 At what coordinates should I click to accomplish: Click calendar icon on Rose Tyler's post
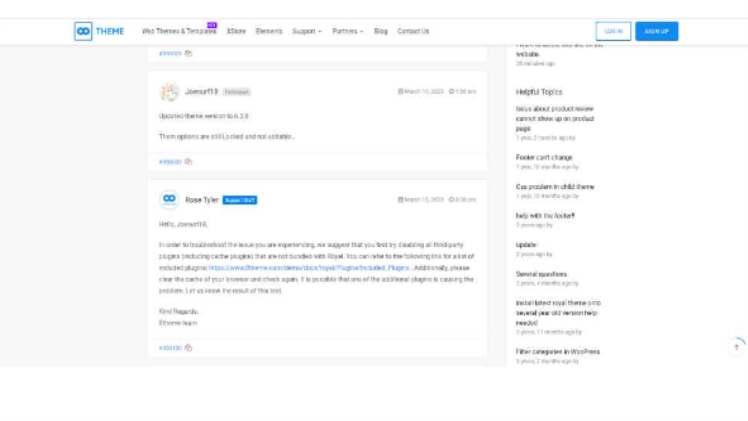click(401, 199)
